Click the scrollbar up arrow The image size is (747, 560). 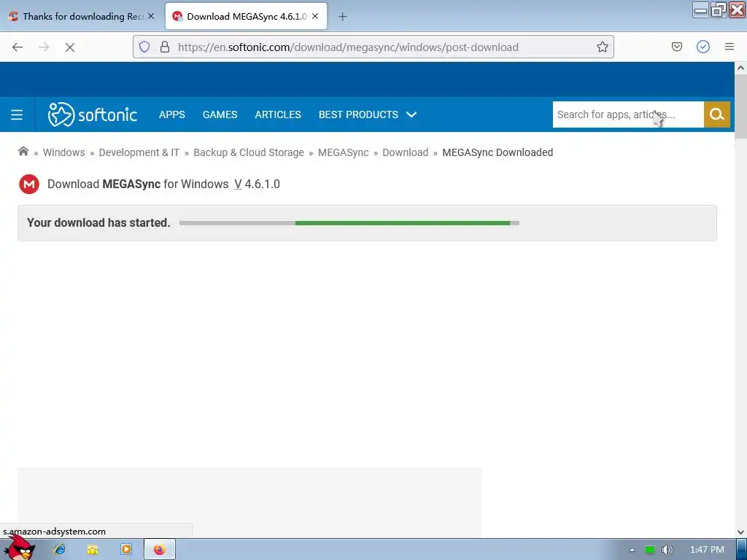[740, 68]
